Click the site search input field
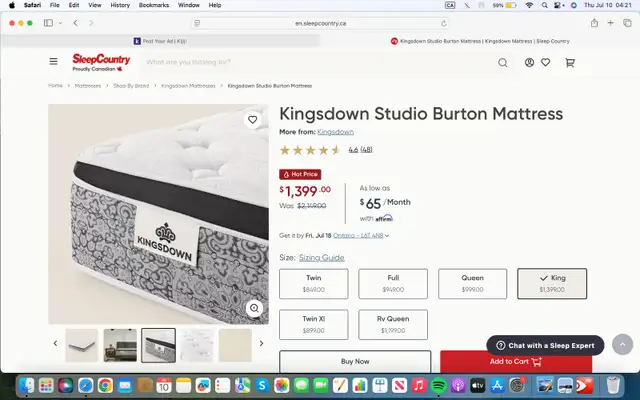Screen dimensions: 640x400 pos(318,62)
